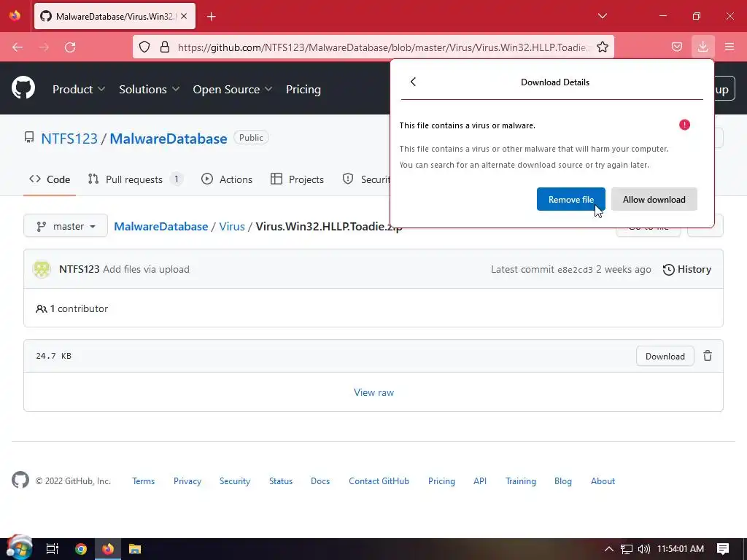
Task: Click the footer GitHub logo
Action: pyautogui.click(x=20, y=480)
